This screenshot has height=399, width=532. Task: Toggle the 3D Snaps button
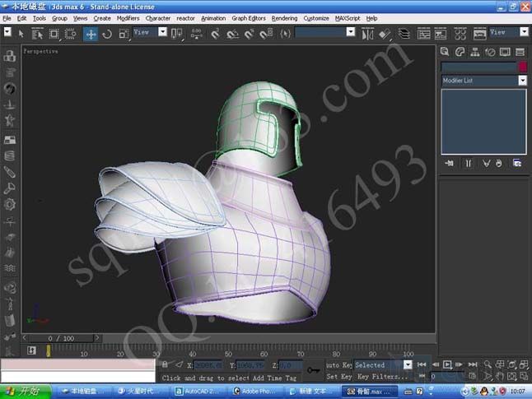click(215, 34)
